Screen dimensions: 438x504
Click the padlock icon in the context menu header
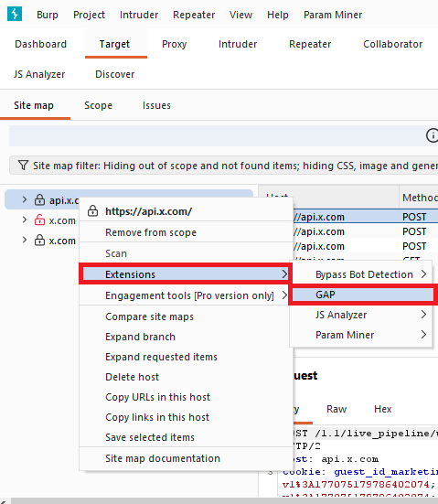pyautogui.click(x=93, y=211)
